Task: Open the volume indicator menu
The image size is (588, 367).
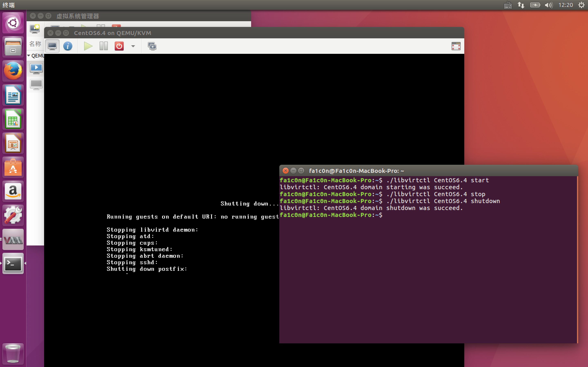Action: pos(548,5)
